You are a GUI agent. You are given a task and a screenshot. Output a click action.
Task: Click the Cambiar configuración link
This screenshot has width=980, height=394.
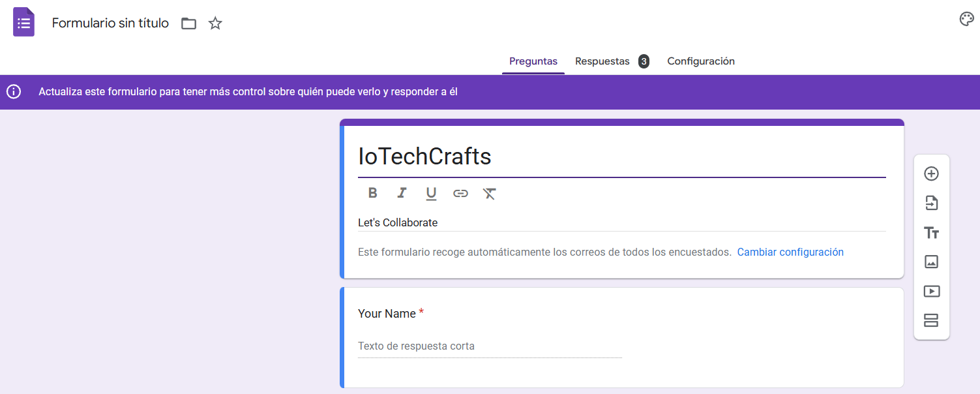tap(790, 252)
